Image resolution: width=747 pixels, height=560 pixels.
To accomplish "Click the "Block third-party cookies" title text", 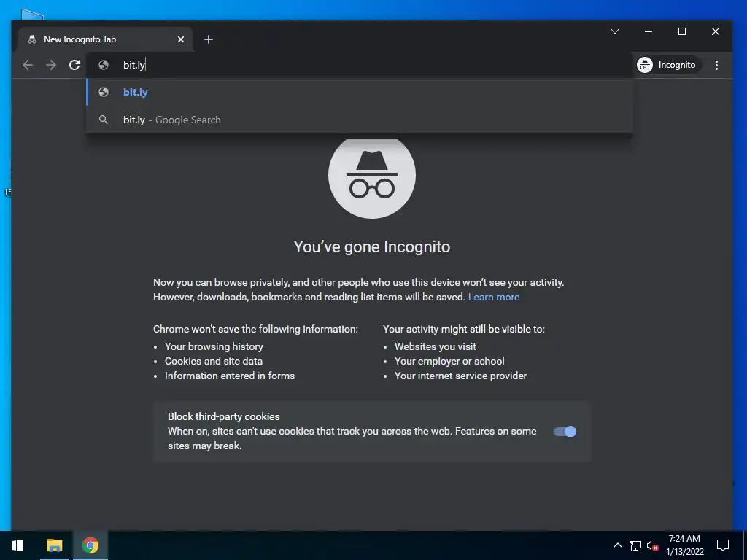I will 224,416.
